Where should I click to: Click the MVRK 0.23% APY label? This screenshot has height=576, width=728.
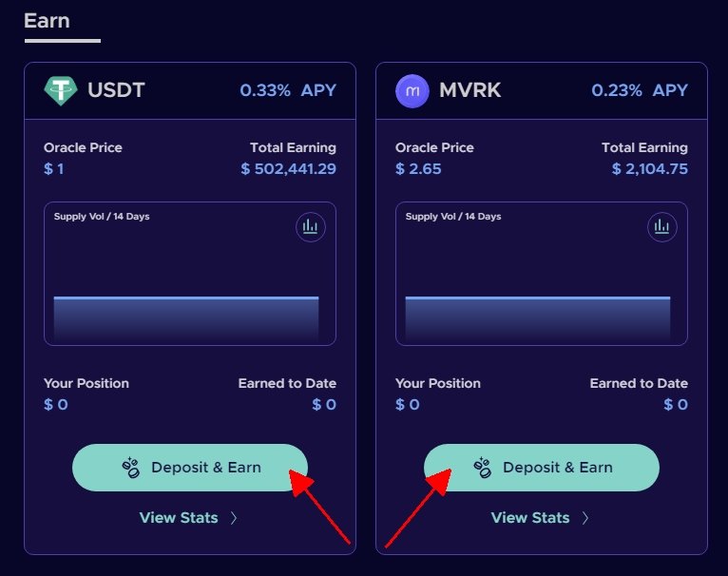coord(640,90)
